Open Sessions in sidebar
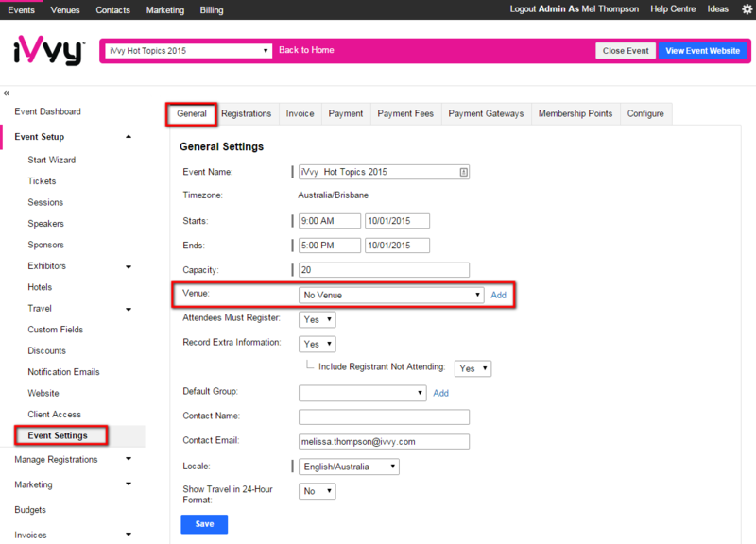The width and height of the screenshot is (756, 544). [x=45, y=202]
